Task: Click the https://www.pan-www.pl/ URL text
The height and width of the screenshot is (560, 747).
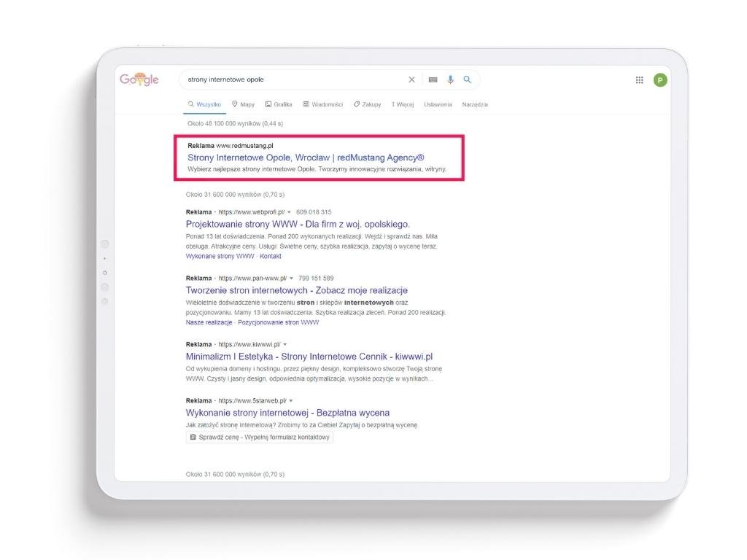Action: pos(252,278)
